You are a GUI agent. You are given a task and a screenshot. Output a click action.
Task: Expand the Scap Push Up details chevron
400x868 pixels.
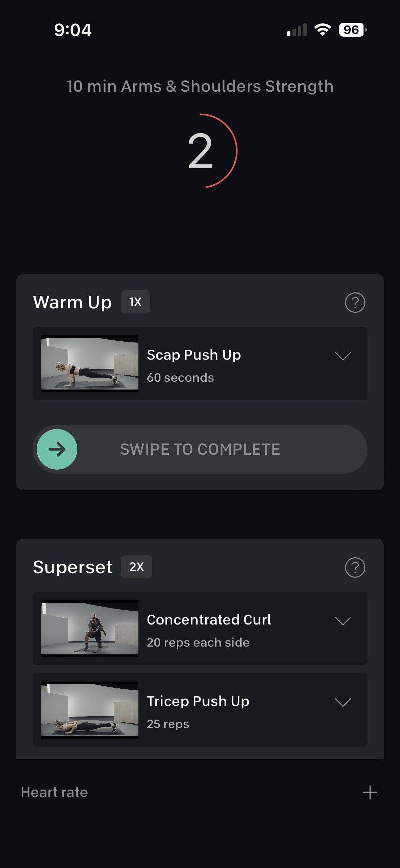tap(343, 356)
